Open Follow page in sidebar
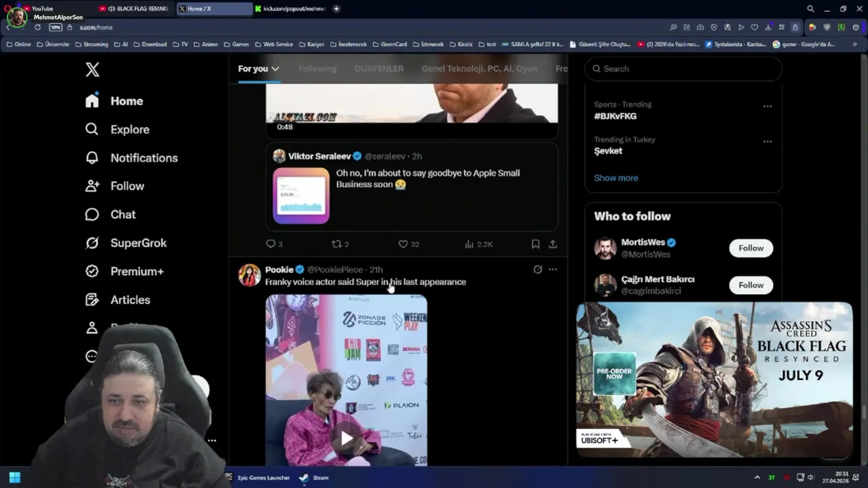The image size is (868, 488). click(x=114, y=186)
